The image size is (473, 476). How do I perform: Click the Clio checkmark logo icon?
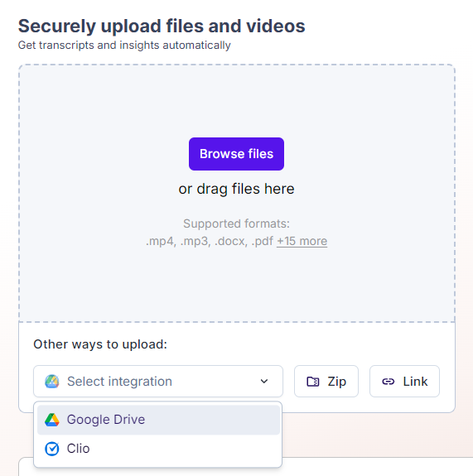52,449
